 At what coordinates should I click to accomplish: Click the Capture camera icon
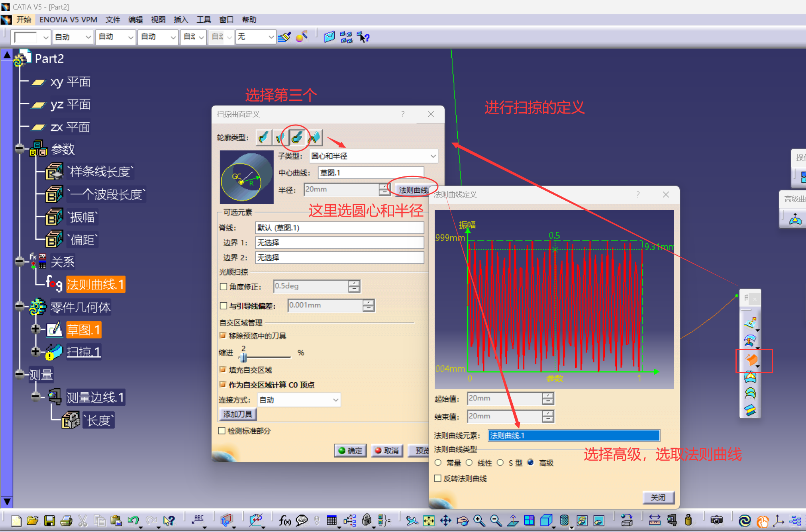point(716,520)
